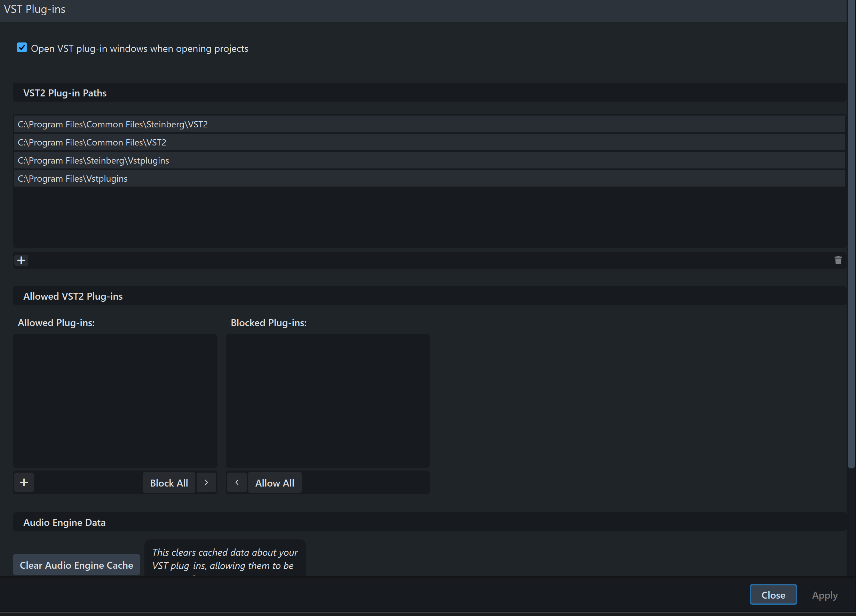
Task: Select the Steinberg\VST2 Common Files path
Action: coord(113,124)
